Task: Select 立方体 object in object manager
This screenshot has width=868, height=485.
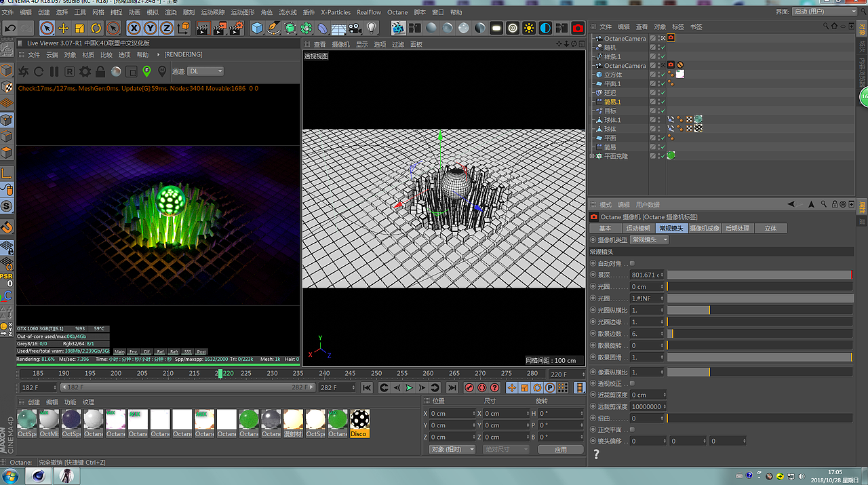Action: point(613,75)
